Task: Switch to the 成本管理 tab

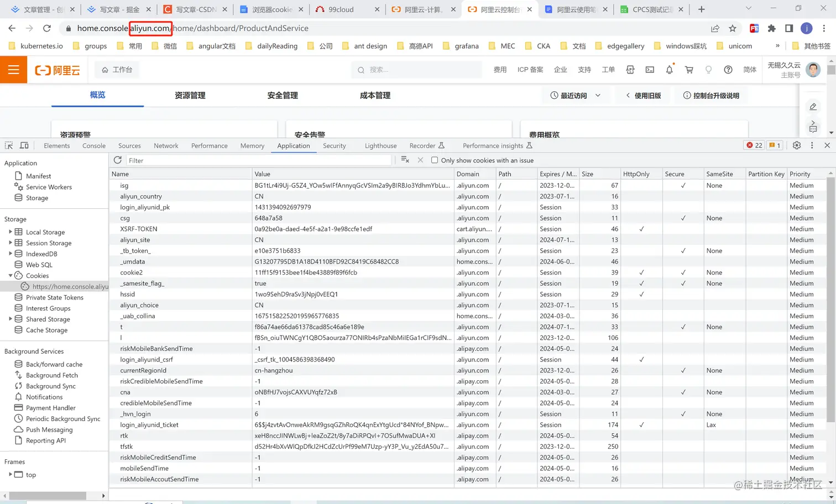Action: pyautogui.click(x=375, y=96)
